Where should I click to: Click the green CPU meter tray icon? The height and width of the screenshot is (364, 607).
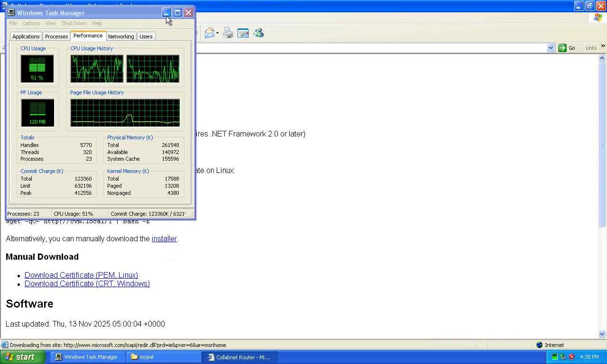pos(554,357)
